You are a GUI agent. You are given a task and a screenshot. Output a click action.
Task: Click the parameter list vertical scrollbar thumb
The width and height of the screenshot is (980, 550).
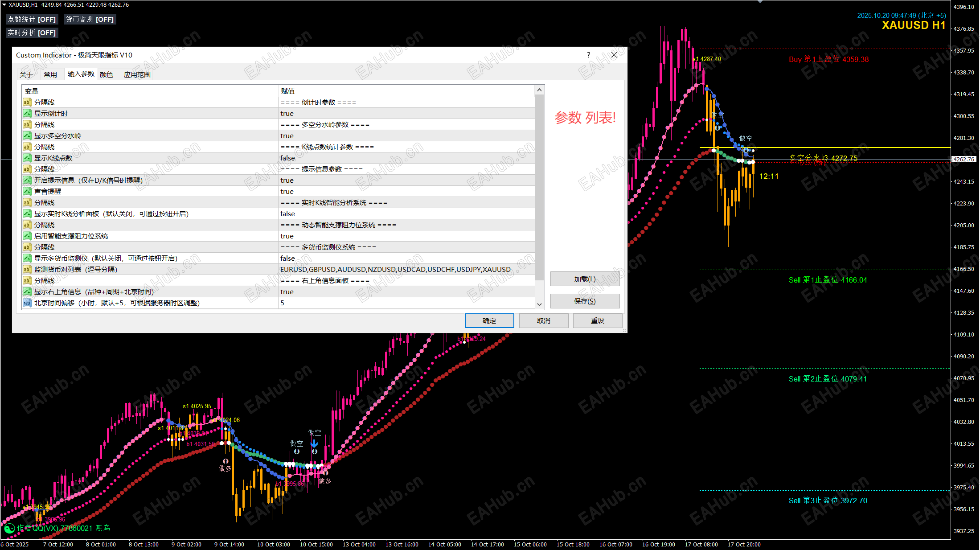[x=539, y=187]
